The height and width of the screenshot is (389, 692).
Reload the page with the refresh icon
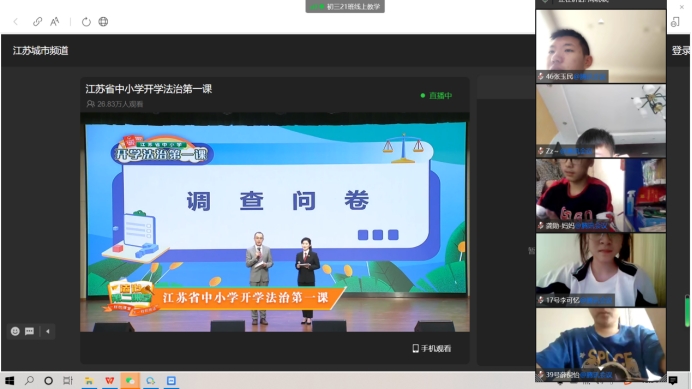point(86,22)
